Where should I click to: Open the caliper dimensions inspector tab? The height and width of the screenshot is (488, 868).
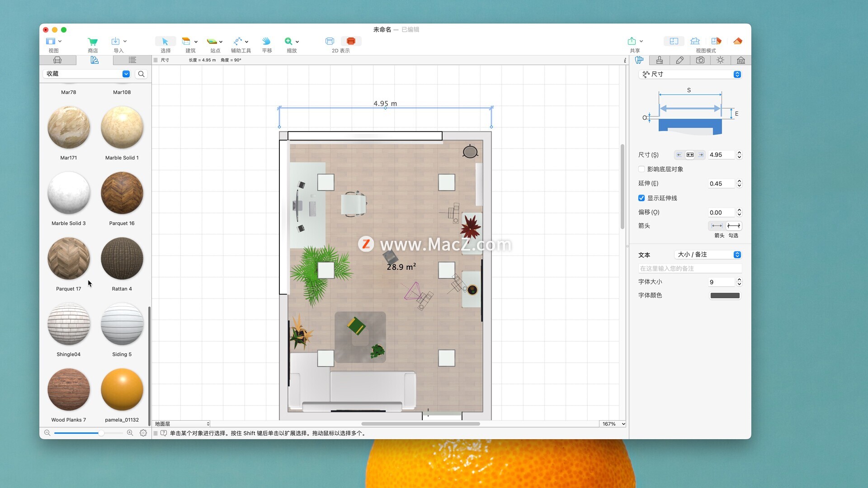[x=639, y=60]
